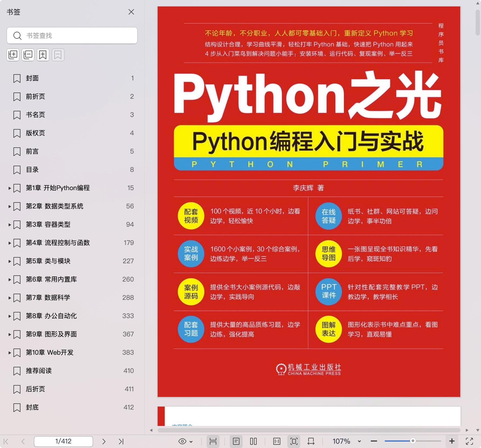Click the vertical scrollbar thumb
Image resolution: width=481 pixels, height=448 pixels.
478,23
